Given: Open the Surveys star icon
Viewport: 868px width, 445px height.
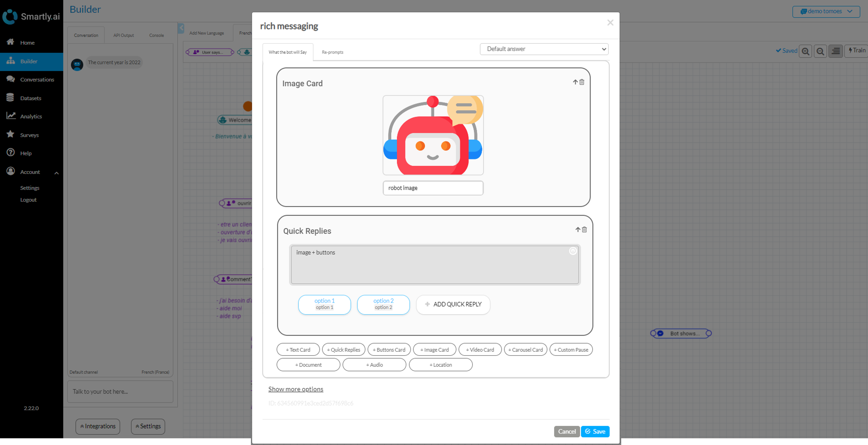Looking at the screenshot, I should [10, 135].
